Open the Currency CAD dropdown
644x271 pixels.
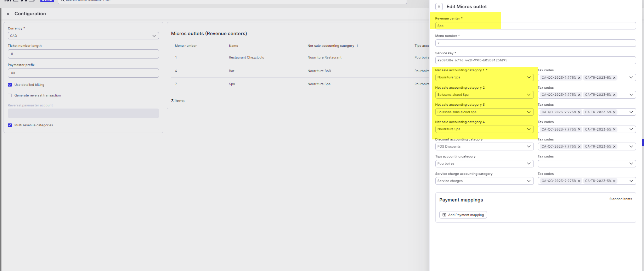(83, 36)
